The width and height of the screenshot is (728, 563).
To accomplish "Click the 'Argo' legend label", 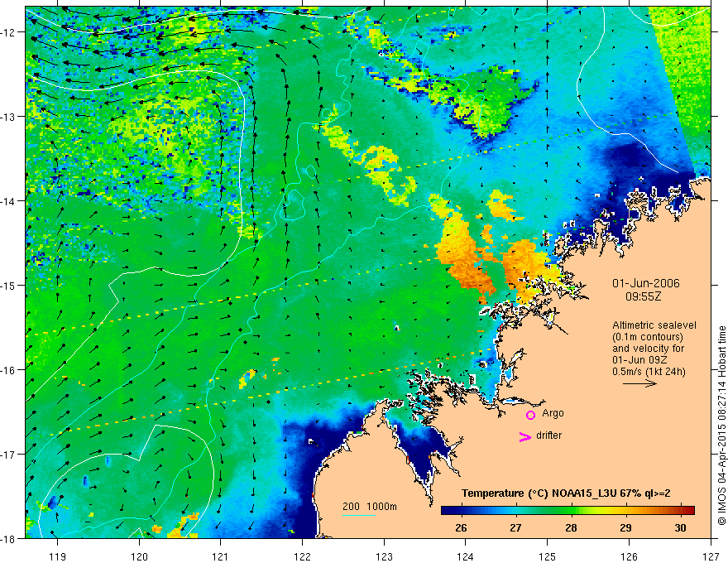I will coord(553,413).
